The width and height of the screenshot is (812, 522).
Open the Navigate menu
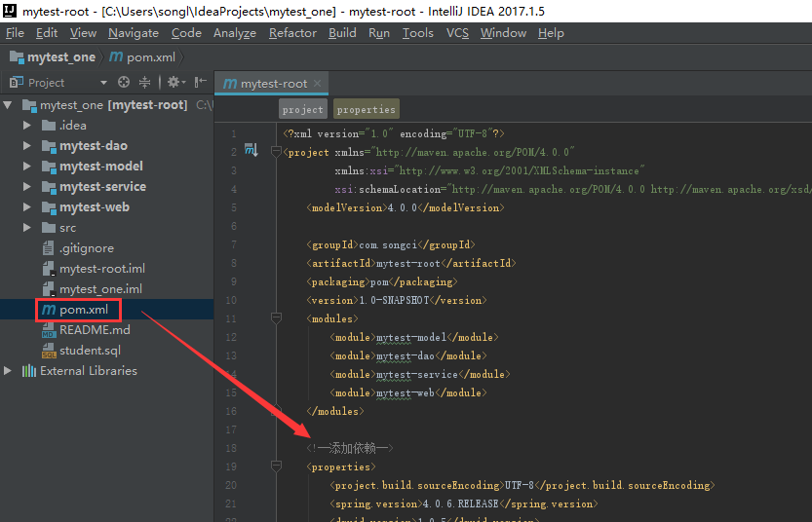click(134, 33)
